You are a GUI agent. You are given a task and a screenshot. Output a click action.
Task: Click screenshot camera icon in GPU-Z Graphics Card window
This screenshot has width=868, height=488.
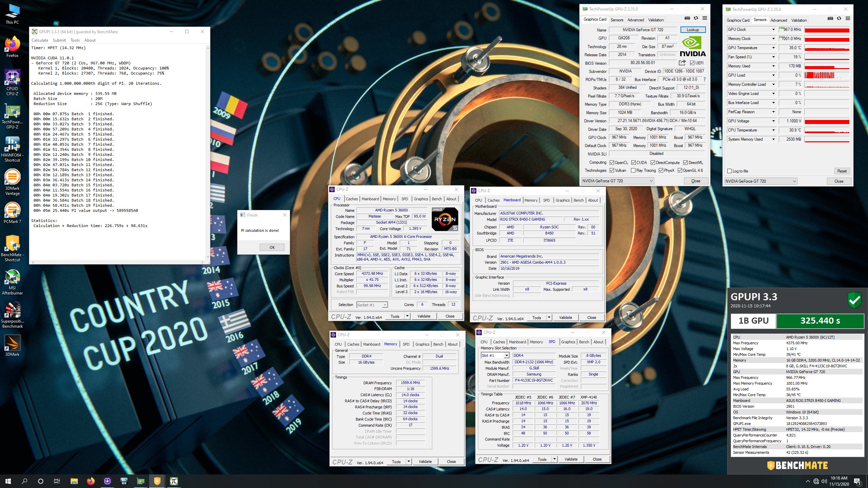[x=687, y=18]
